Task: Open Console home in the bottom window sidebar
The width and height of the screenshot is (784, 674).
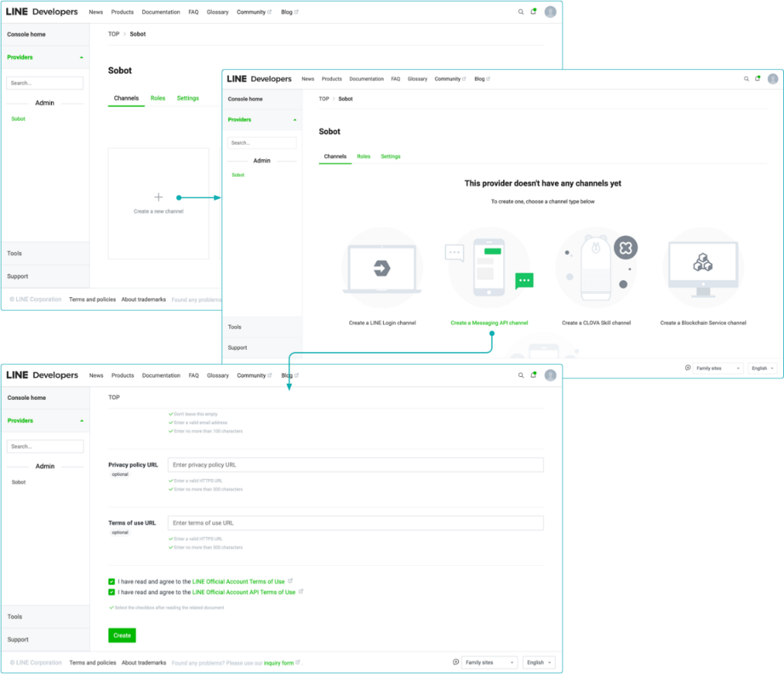Action: [27, 398]
